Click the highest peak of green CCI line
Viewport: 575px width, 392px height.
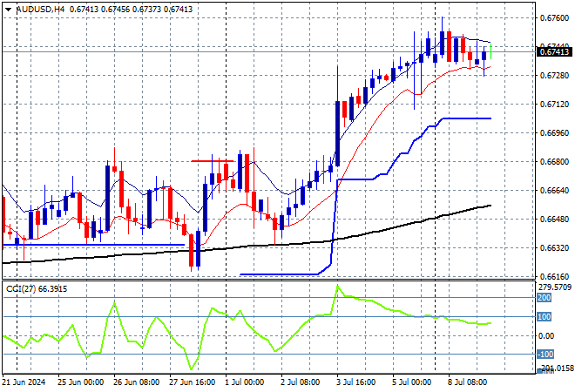(338, 286)
